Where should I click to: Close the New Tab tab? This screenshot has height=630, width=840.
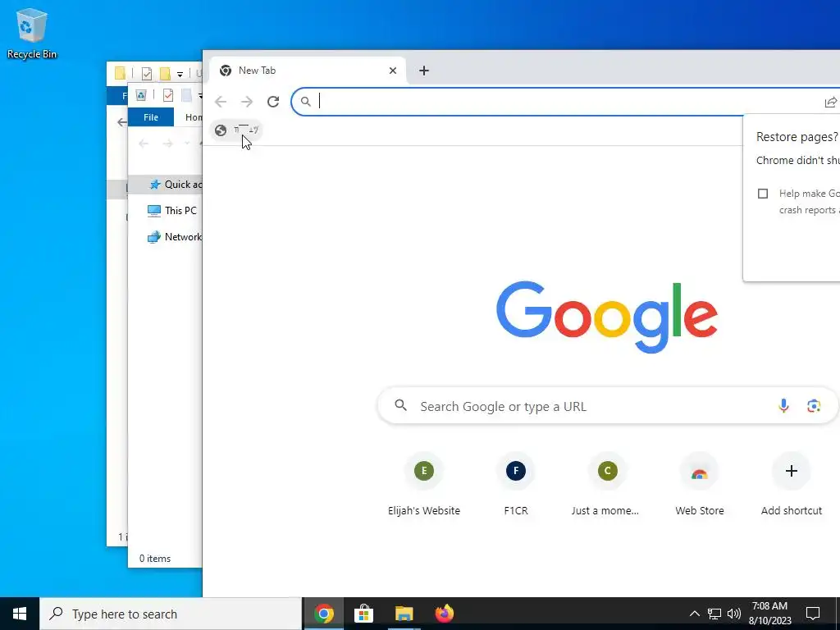click(x=393, y=71)
